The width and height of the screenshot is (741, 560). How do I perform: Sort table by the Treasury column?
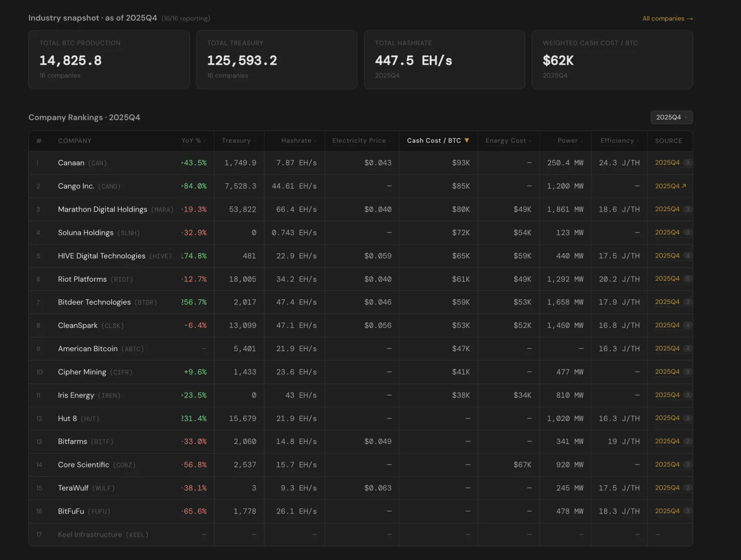tap(239, 140)
